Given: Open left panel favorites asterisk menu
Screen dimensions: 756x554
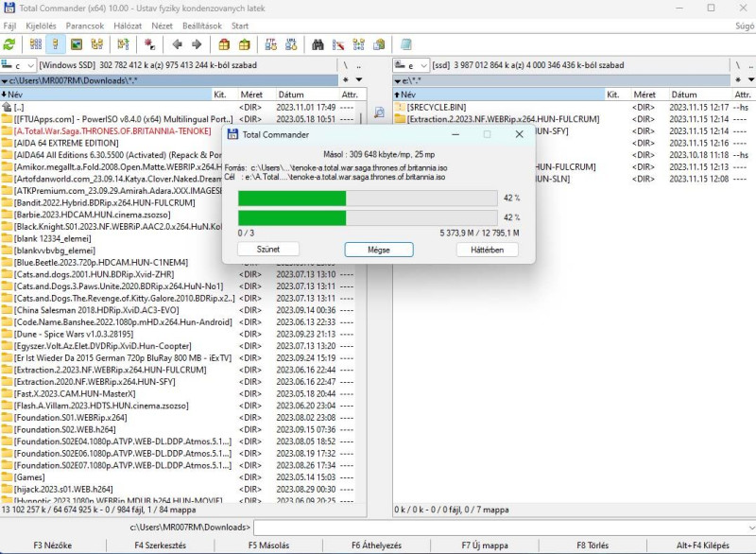Looking at the screenshot, I should (x=346, y=80).
